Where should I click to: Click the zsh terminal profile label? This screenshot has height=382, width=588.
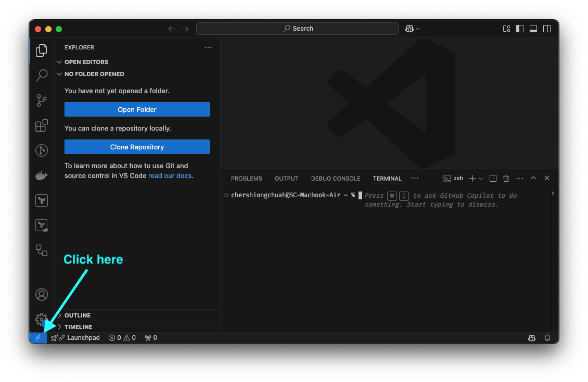[453, 179]
